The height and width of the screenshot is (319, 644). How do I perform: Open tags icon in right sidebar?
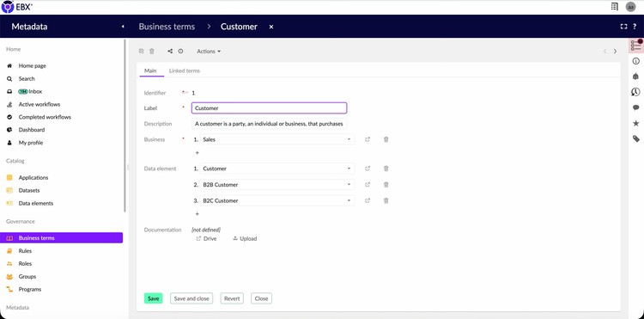pyautogui.click(x=636, y=139)
